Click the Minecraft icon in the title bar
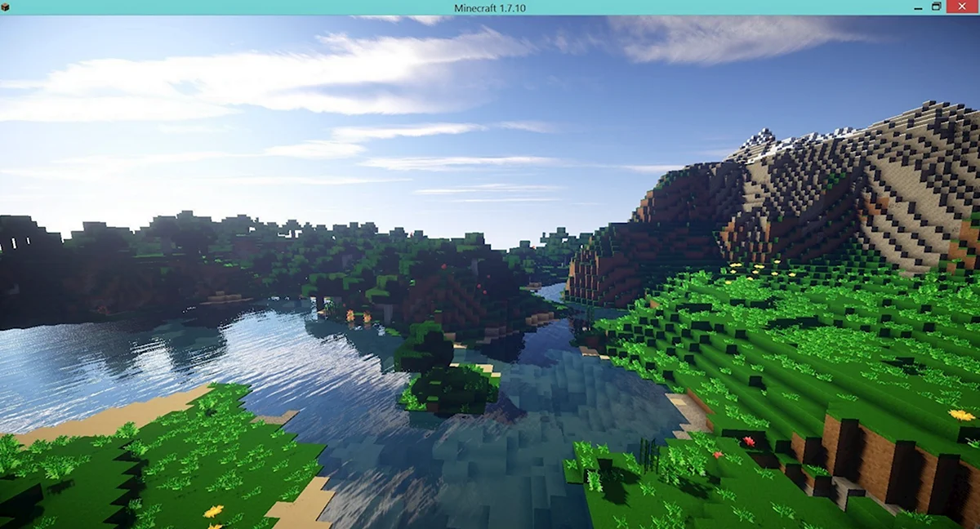Image resolution: width=980 pixels, height=529 pixels. pyautogui.click(x=6, y=7)
